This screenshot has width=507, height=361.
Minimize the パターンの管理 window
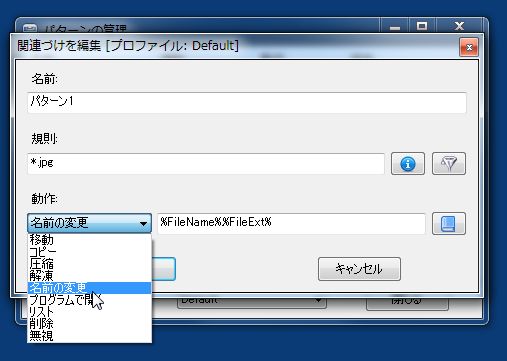click(x=395, y=26)
